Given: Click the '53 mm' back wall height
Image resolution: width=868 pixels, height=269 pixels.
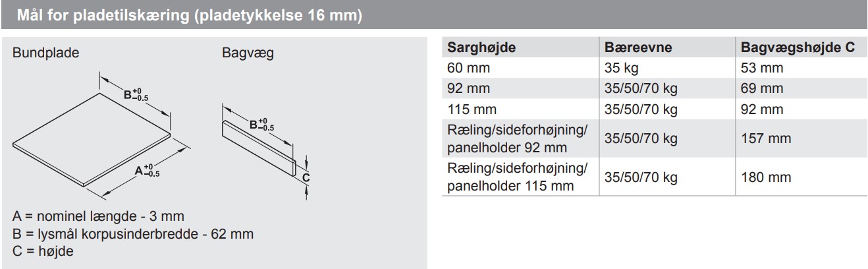Looking at the screenshot, I should 762,67.
